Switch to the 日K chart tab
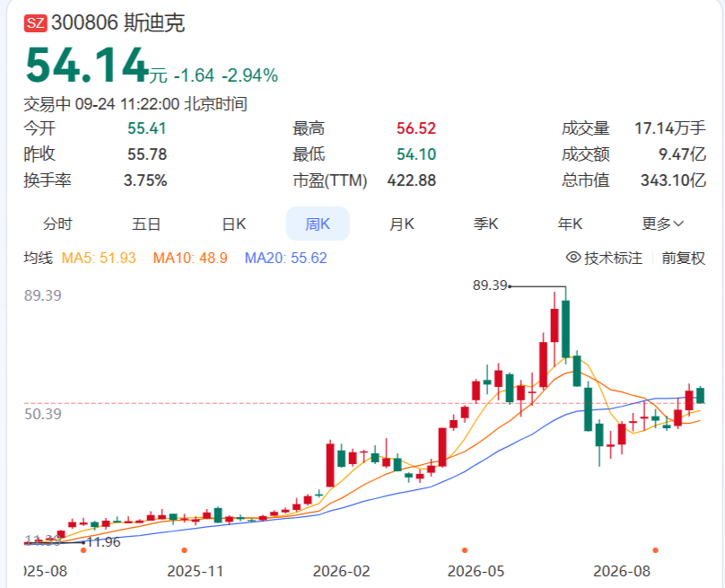 (x=234, y=224)
